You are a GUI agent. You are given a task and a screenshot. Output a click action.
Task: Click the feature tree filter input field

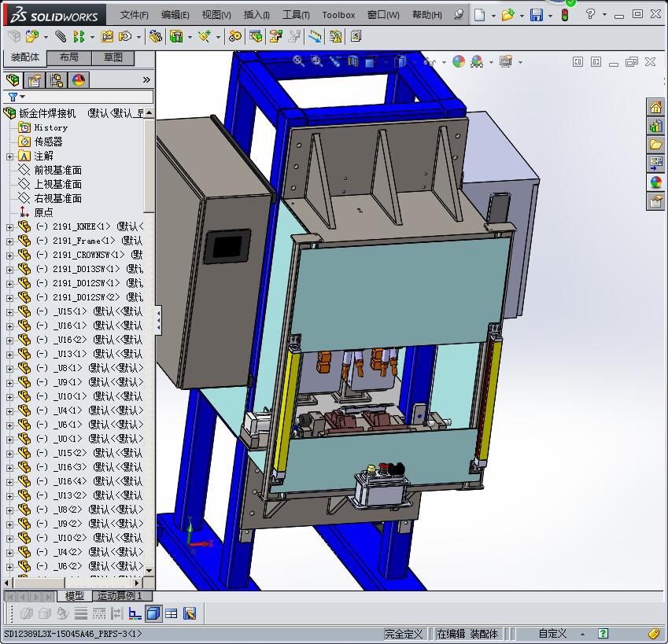click(x=88, y=97)
